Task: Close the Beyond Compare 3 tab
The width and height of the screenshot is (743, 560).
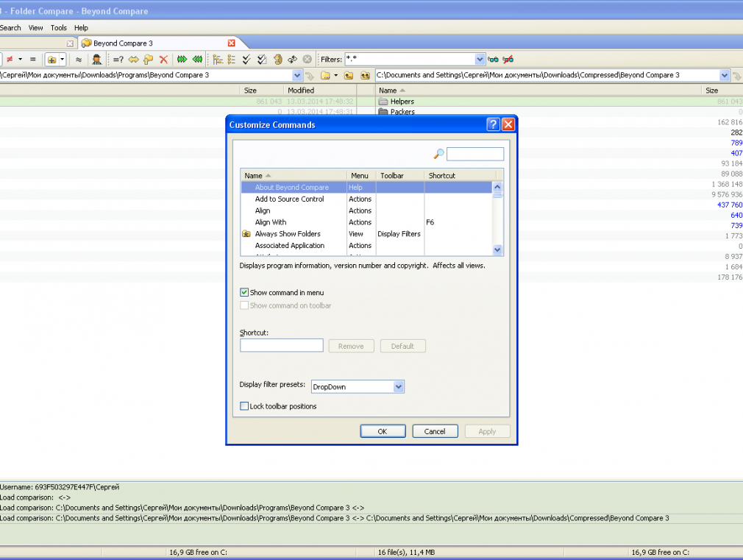Action: point(231,43)
